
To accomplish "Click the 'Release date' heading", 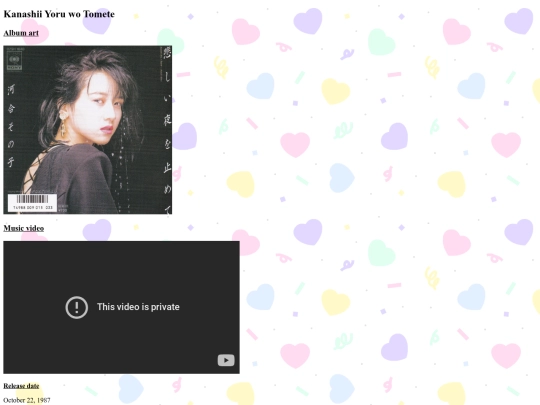I will click(x=21, y=386).
